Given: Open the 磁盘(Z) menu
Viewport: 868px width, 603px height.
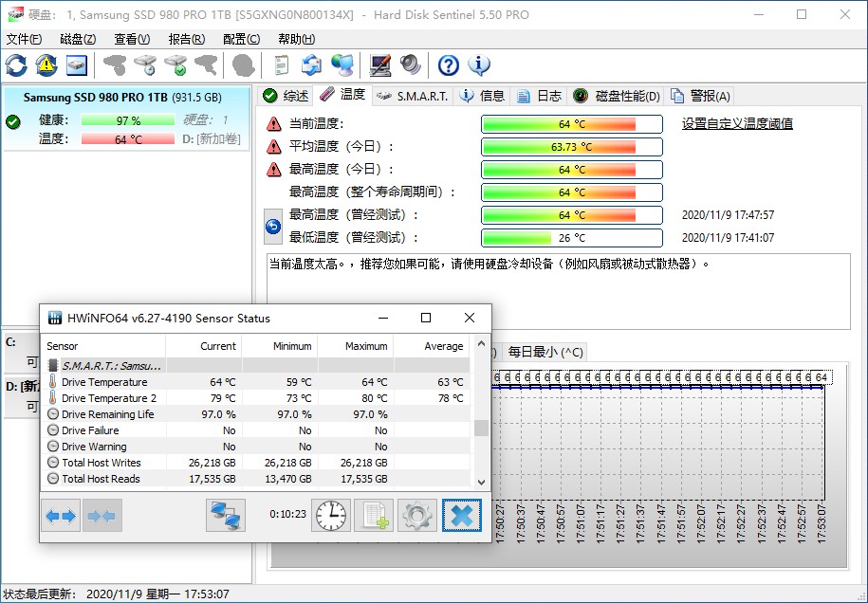Looking at the screenshot, I should point(78,39).
